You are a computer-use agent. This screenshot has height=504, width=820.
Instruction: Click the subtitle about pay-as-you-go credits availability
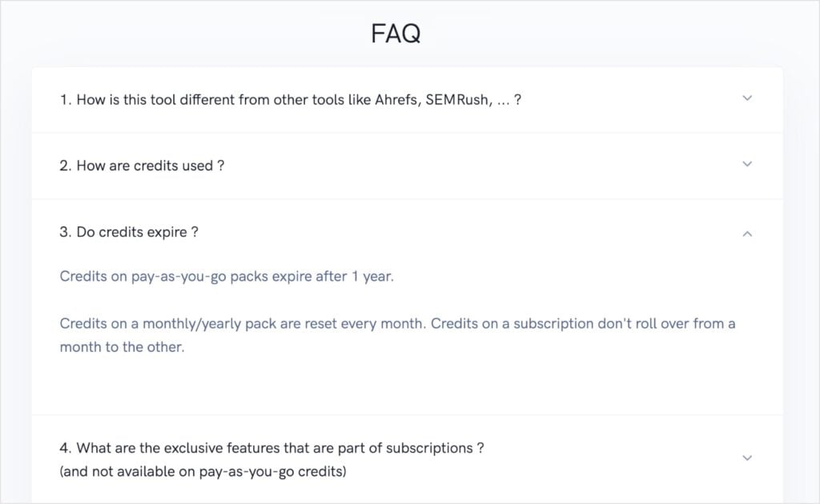pos(202,471)
